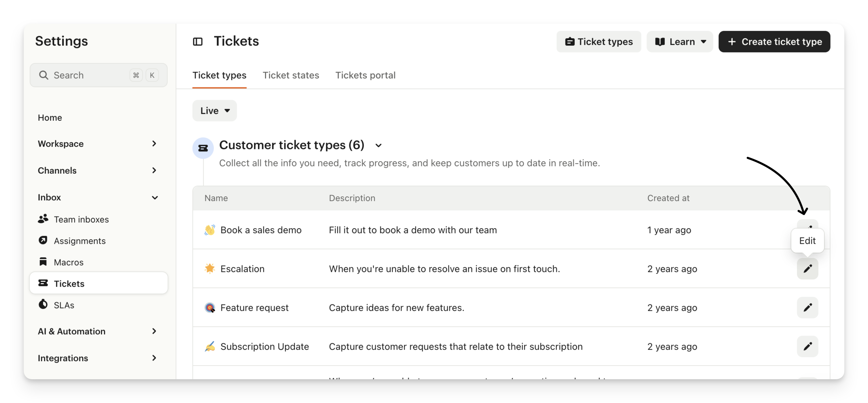Switch to the Ticket states tab
The width and height of the screenshot is (868, 403).
pyautogui.click(x=291, y=75)
